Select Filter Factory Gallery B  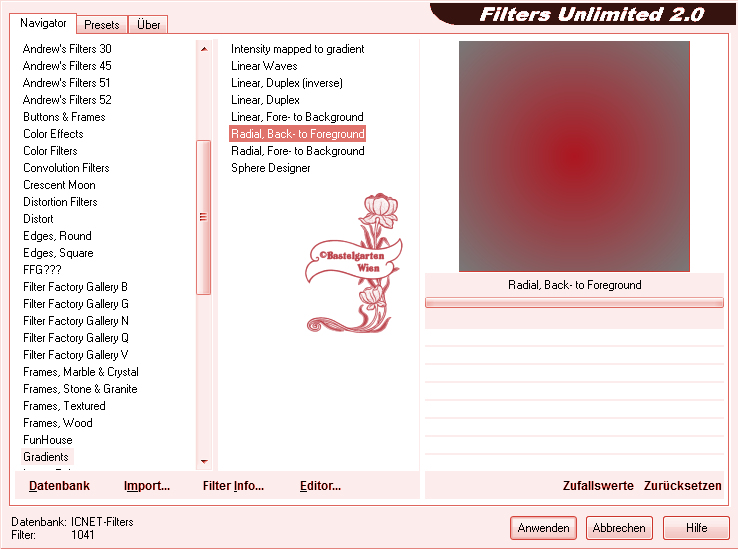click(x=75, y=287)
